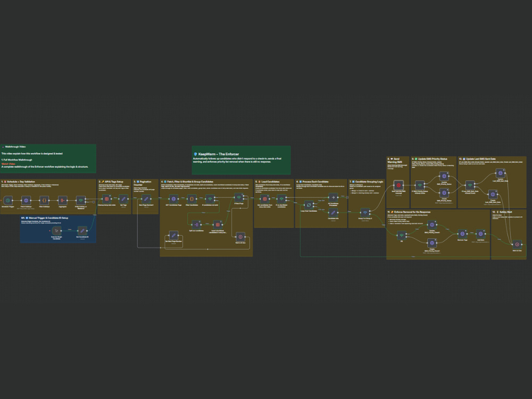
Task: Select the If Not Holiday or Weekend node
Action: click(81, 201)
